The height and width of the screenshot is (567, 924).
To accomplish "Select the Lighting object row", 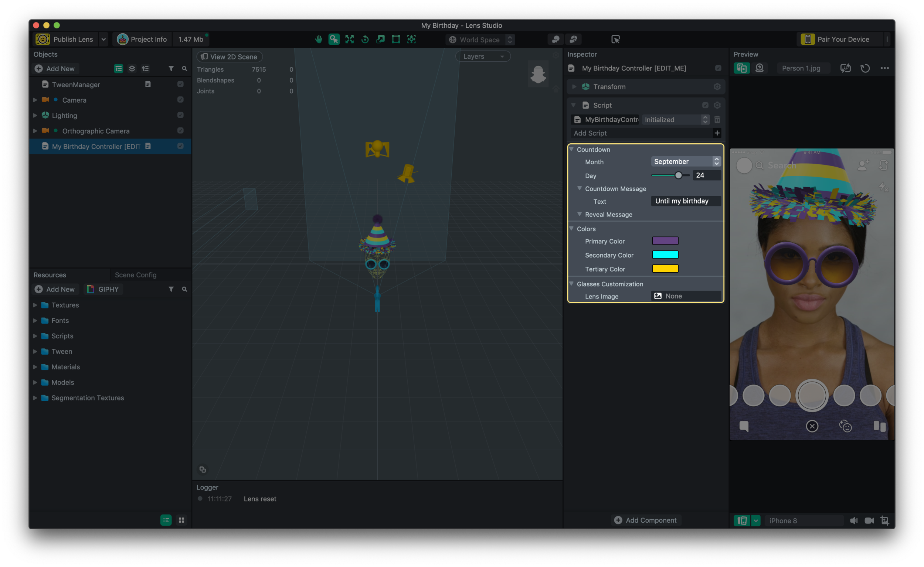I will coord(110,116).
